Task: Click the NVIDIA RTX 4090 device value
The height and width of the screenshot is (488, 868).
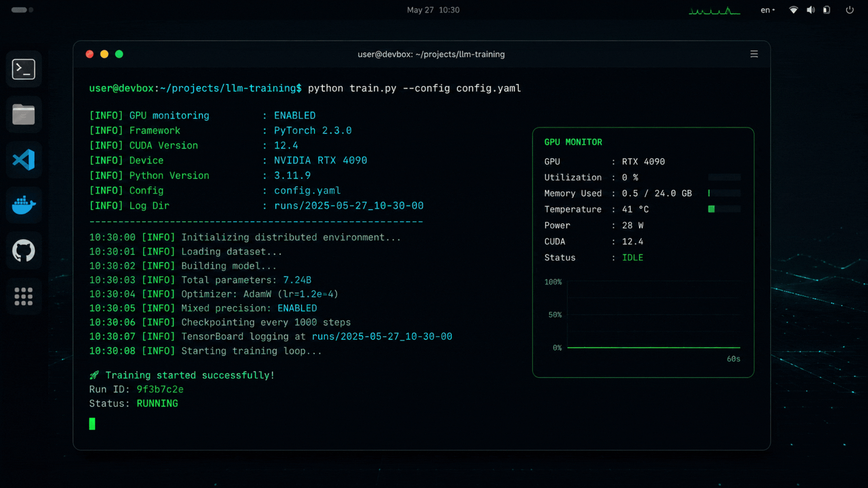Action: pos(321,160)
